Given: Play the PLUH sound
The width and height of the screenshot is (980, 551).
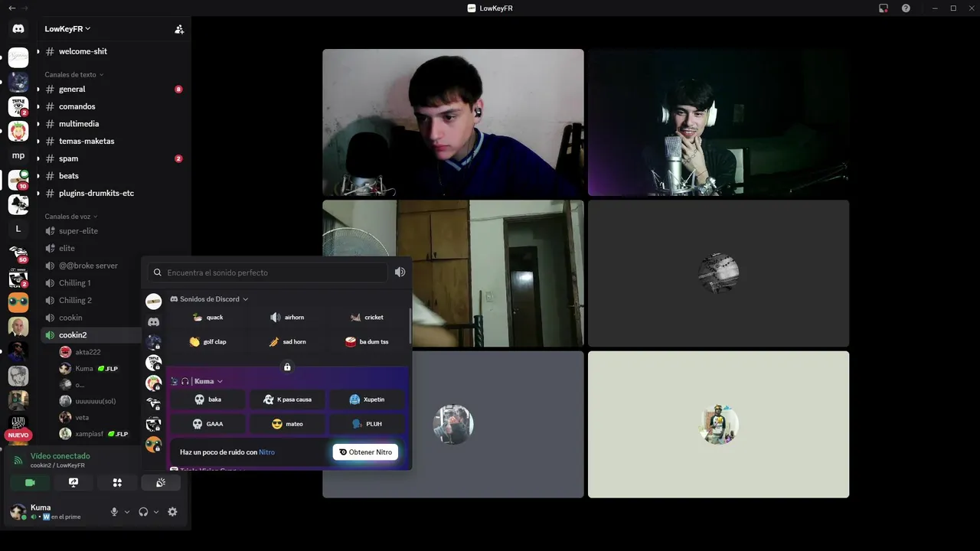Looking at the screenshot, I should point(367,424).
